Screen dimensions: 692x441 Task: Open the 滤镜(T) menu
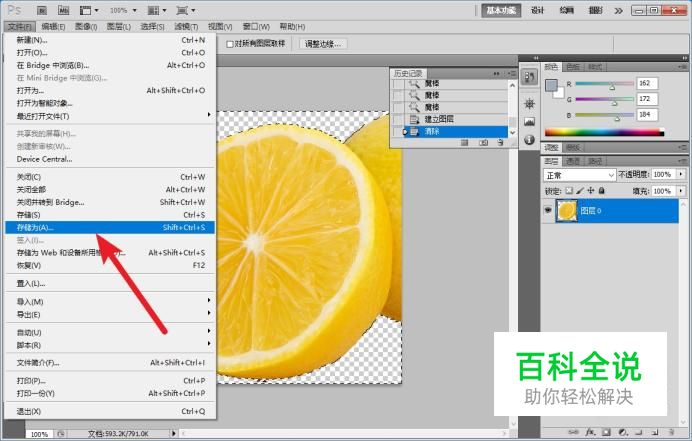coord(186,27)
